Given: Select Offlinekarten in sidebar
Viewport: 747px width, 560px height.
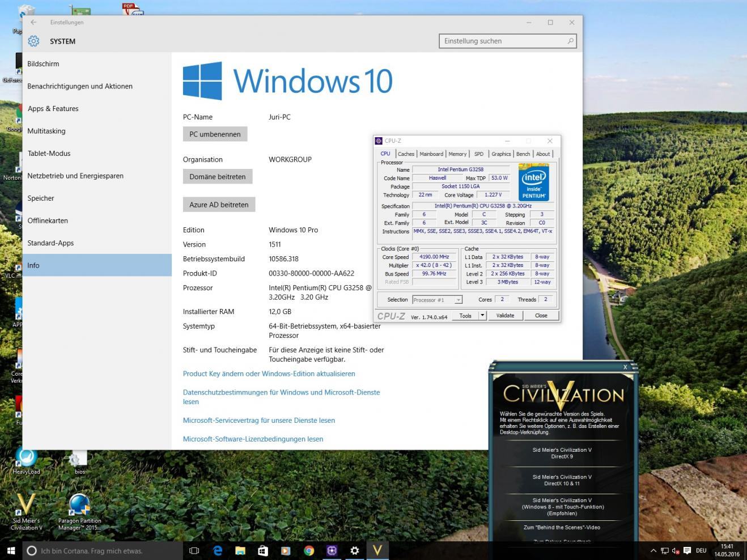Looking at the screenshot, I should click(x=97, y=220).
